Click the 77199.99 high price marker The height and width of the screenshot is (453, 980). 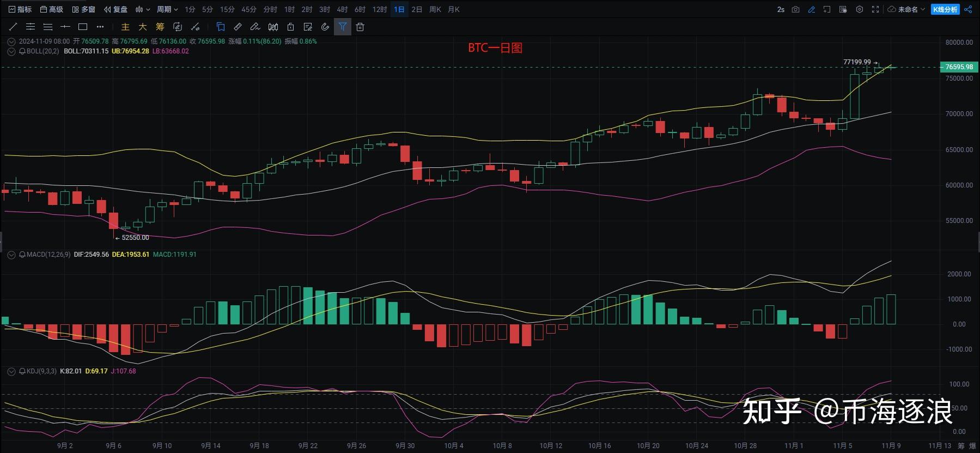(x=857, y=62)
